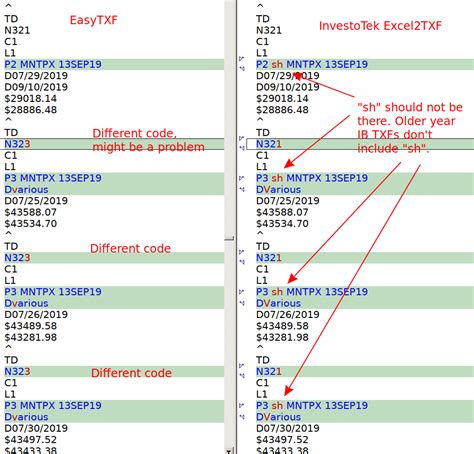Screen dimensions: 474x454
Task: Click 'D07/25/2019' in the right pane
Action: click(x=288, y=201)
